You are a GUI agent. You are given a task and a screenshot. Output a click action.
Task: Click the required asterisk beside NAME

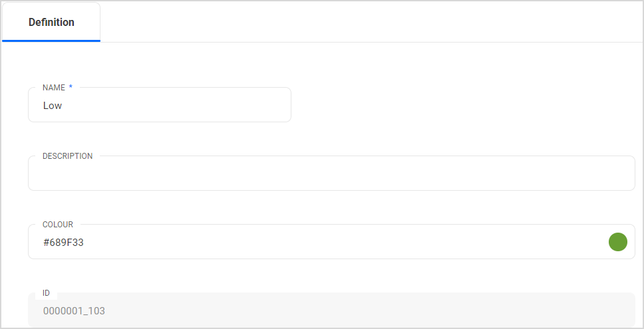[x=71, y=88]
